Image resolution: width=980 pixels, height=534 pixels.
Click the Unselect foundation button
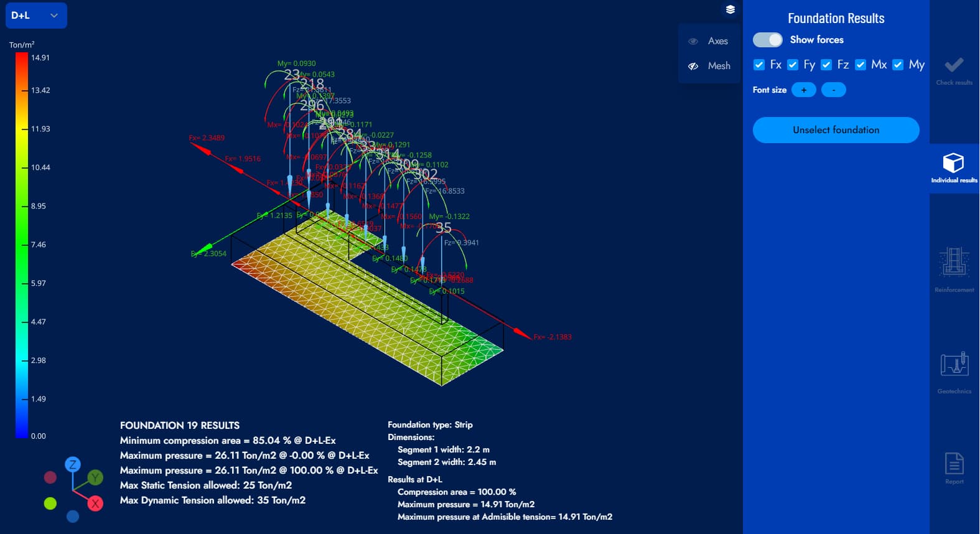pyautogui.click(x=836, y=130)
